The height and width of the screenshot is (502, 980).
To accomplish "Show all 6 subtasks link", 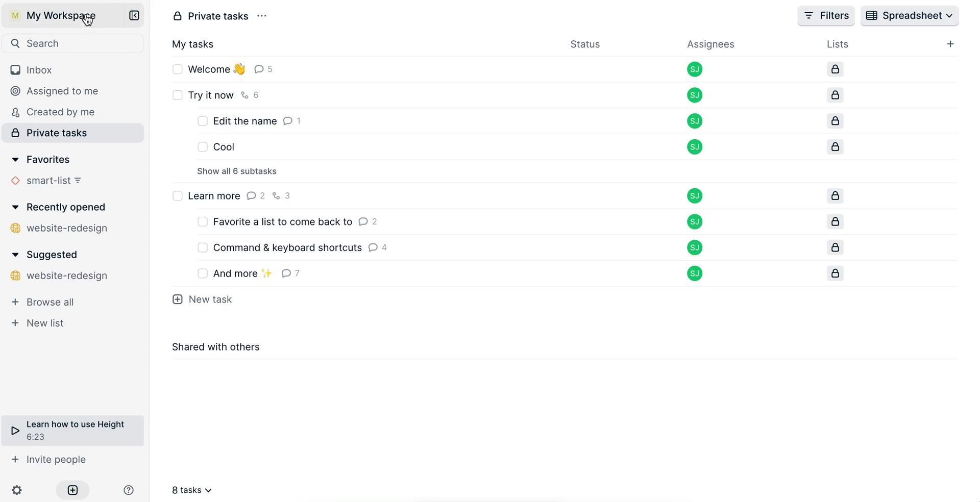I will pyautogui.click(x=237, y=171).
